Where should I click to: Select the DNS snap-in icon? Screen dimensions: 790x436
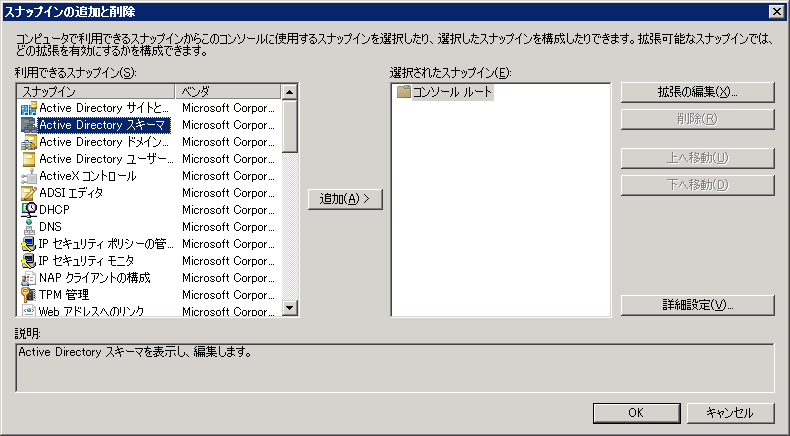(x=29, y=227)
